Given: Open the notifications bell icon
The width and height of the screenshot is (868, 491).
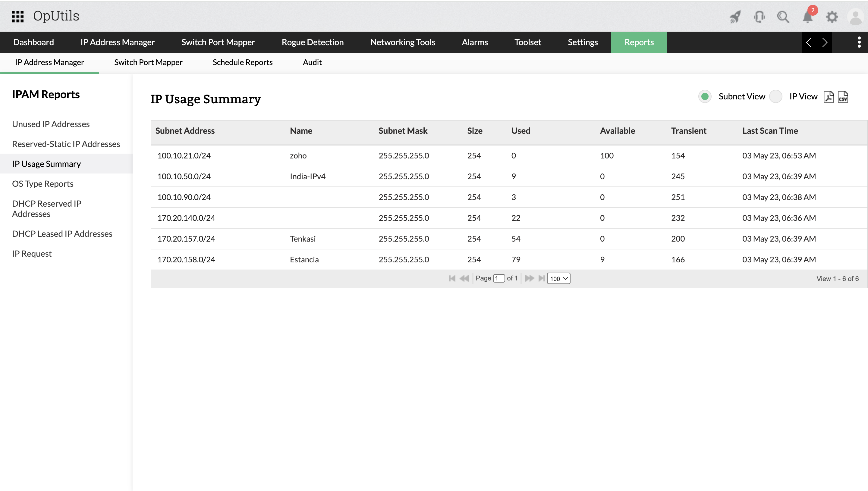Looking at the screenshot, I should pos(808,17).
